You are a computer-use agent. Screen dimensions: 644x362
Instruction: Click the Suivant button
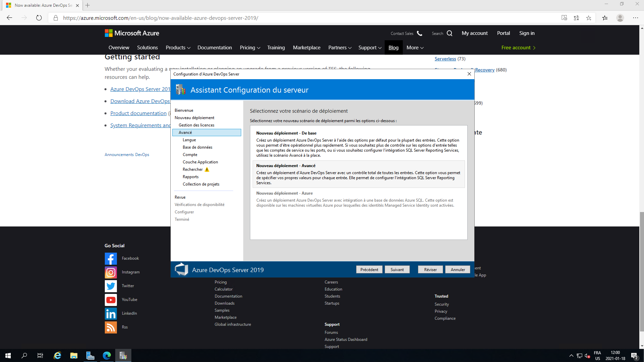397,270
